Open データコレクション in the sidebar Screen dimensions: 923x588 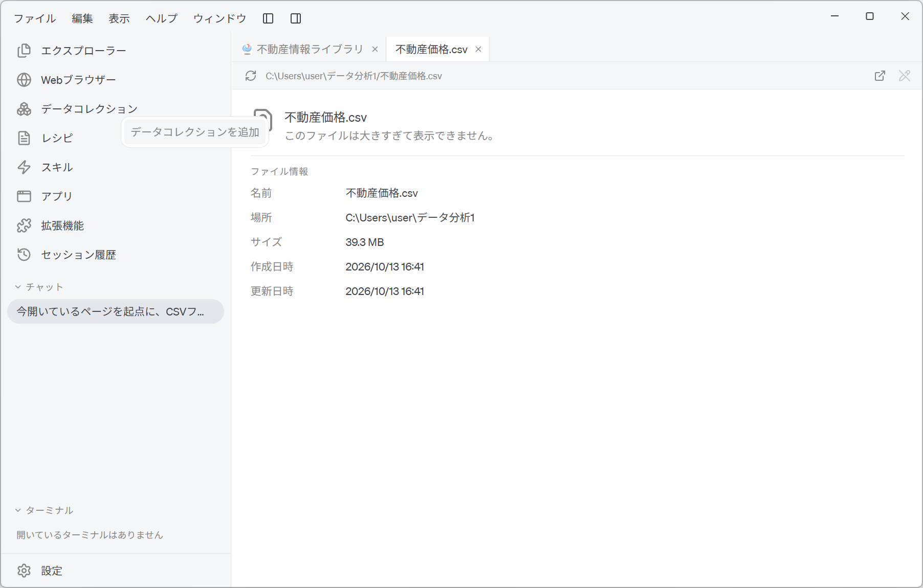(x=115, y=109)
